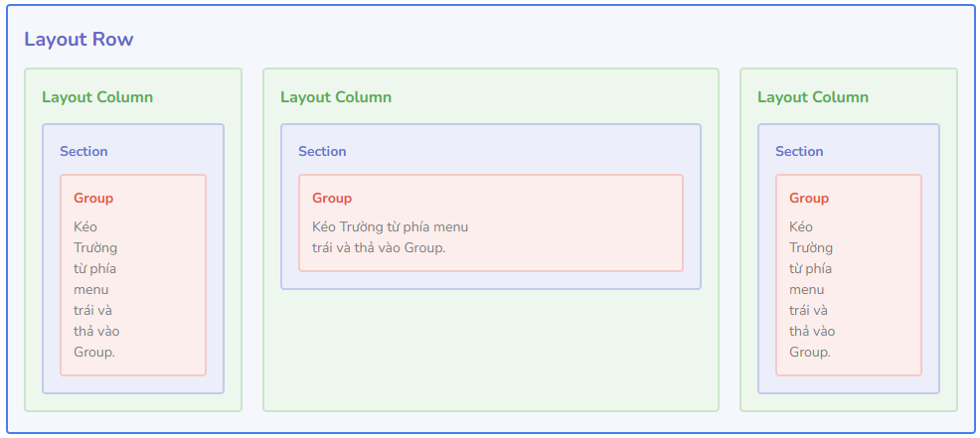Click the words 'từ phía' in the right Group
Screen dimensions: 980x438
812,268
